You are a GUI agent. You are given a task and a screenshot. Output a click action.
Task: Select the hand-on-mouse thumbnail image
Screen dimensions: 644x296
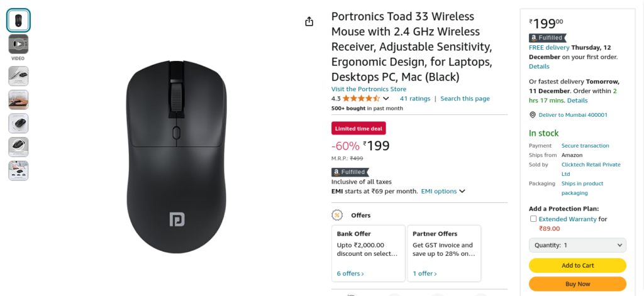pyautogui.click(x=18, y=100)
